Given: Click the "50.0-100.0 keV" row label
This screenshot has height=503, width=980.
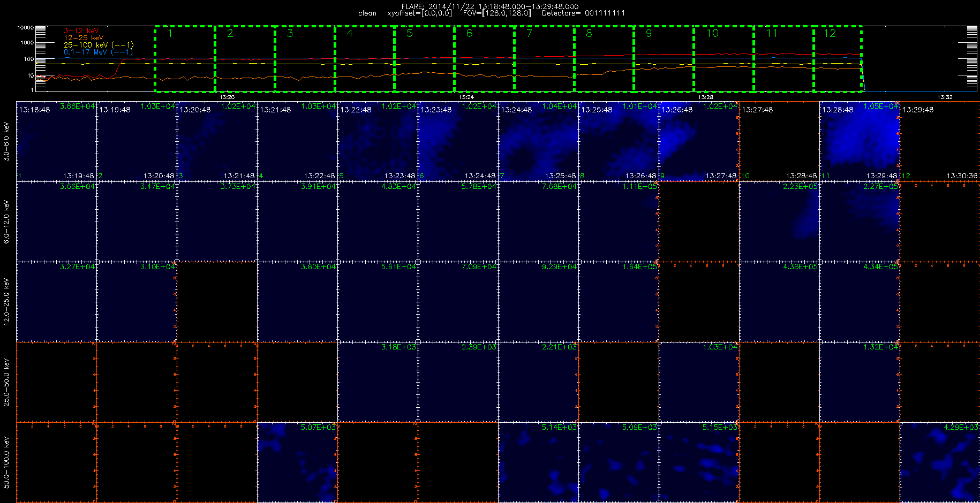Looking at the screenshot, I should click(6, 462).
